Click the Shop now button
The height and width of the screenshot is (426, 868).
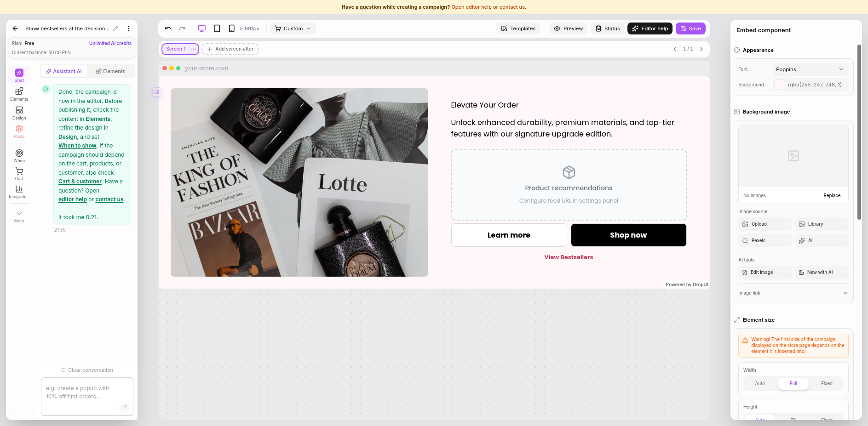[x=628, y=235]
